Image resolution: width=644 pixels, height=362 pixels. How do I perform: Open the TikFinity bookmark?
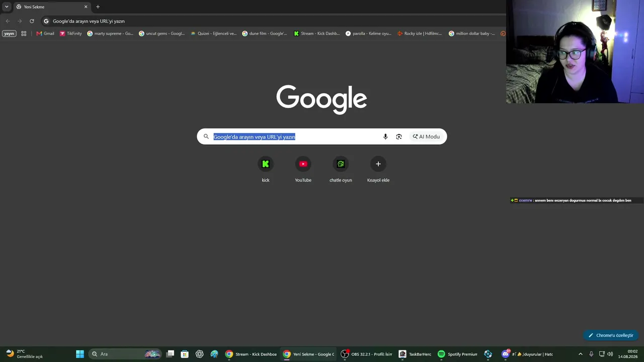[x=70, y=34]
